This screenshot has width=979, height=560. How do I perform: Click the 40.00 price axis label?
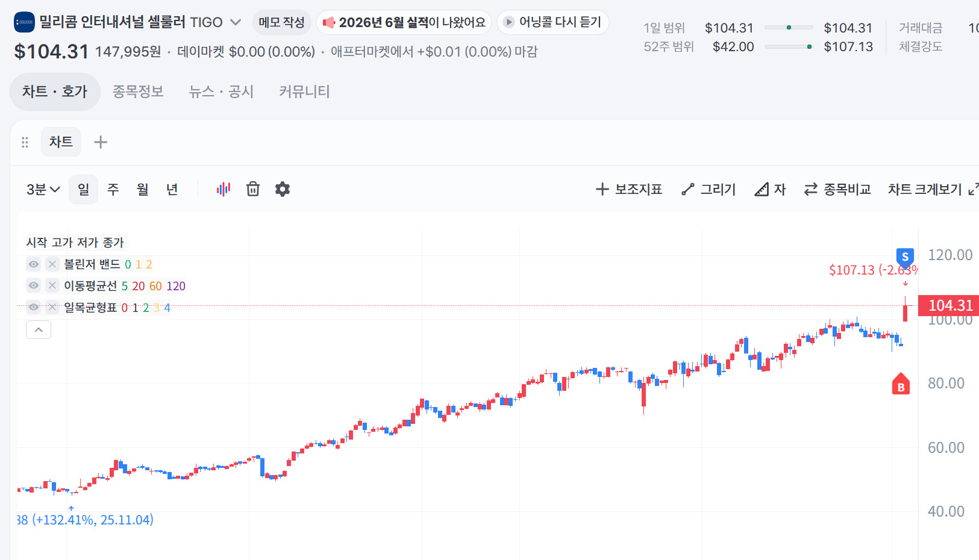946,511
